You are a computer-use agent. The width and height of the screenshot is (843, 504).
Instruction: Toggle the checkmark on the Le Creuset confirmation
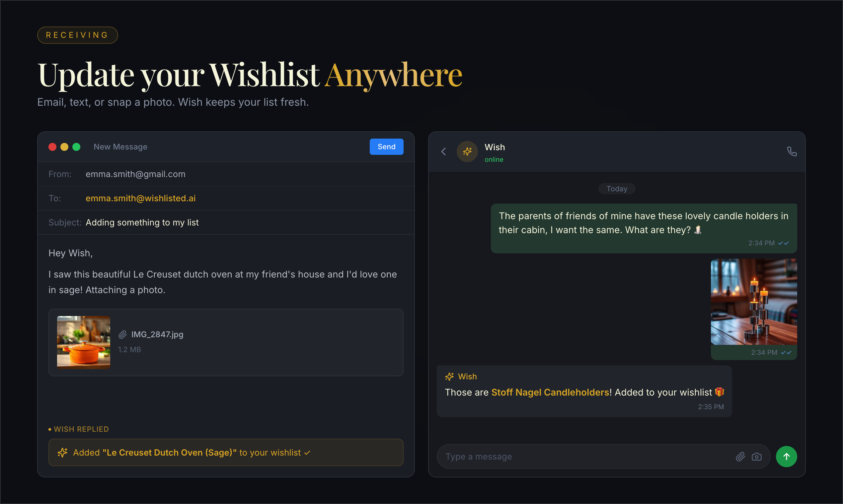pyautogui.click(x=307, y=452)
